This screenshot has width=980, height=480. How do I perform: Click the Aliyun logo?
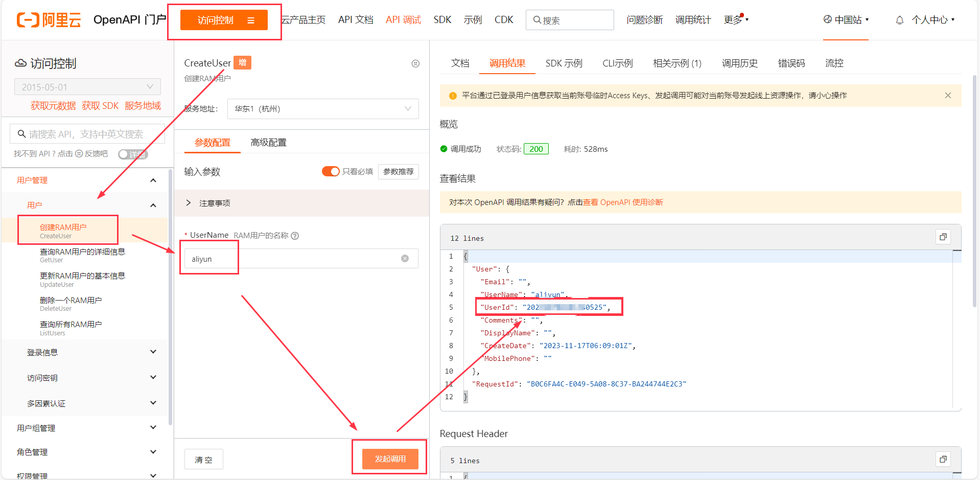[49, 20]
